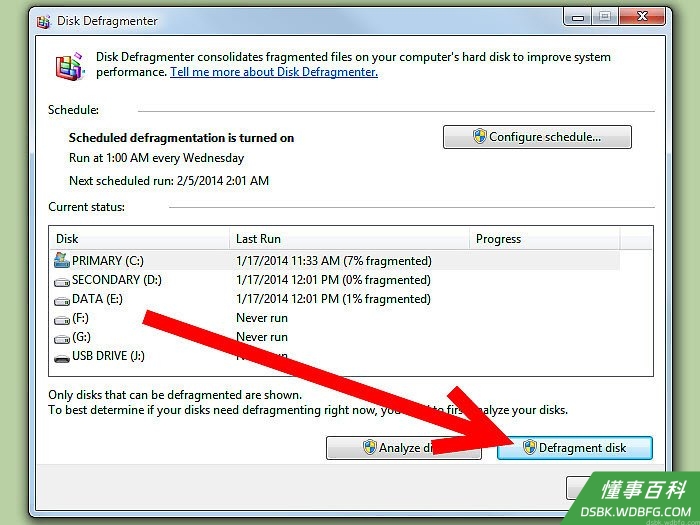Click the SECONDARY (D:) drive icon
This screenshot has height=525, width=700.
(x=62, y=281)
